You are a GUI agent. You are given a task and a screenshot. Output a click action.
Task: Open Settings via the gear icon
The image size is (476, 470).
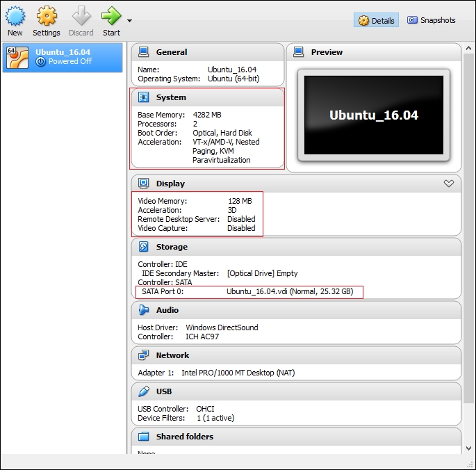pos(47,16)
